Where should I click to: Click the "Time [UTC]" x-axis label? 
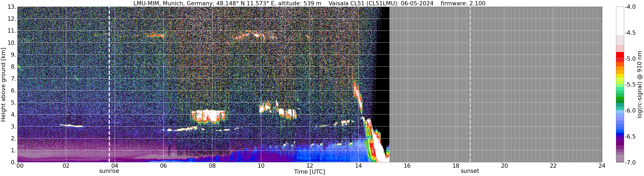coord(310,172)
